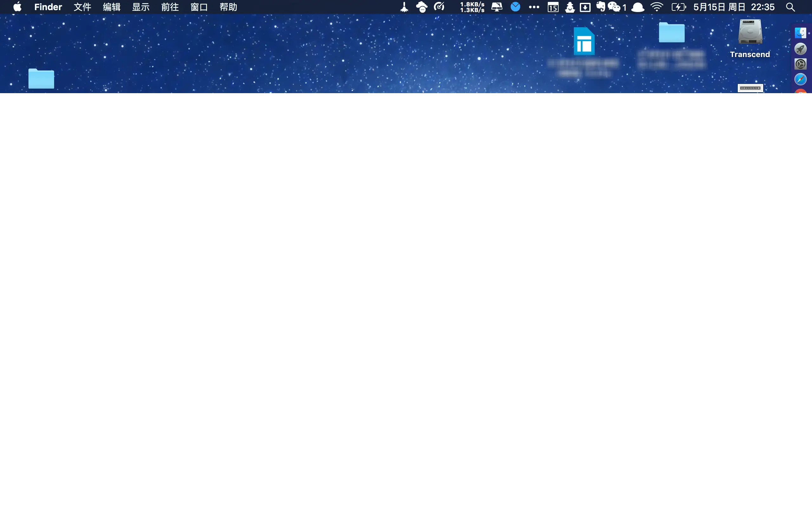Click the WeChat menu bar icon
Screen dimensions: 812x507
click(614, 7)
